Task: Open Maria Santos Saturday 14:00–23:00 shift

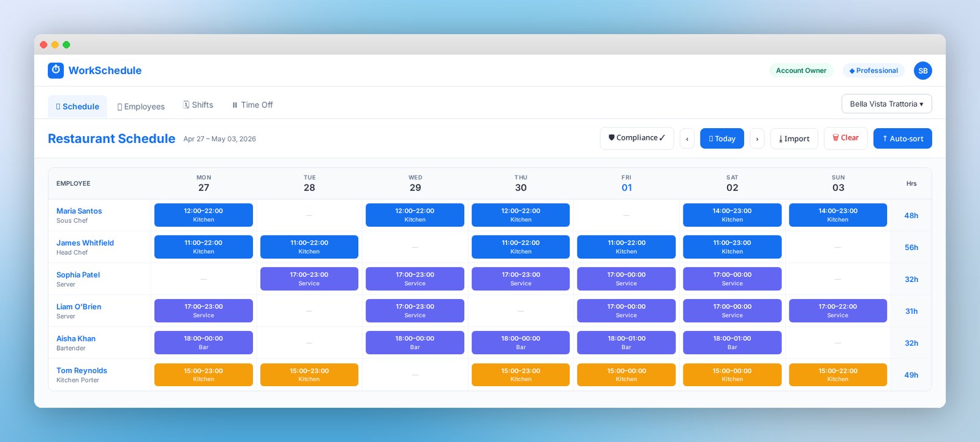Action: point(732,215)
